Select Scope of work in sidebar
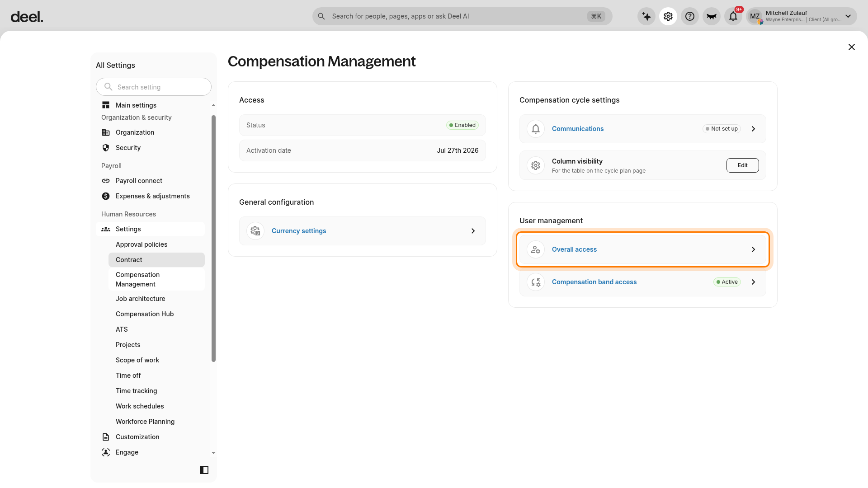The width and height of the screenshot is (868, 488). [156, 360]
